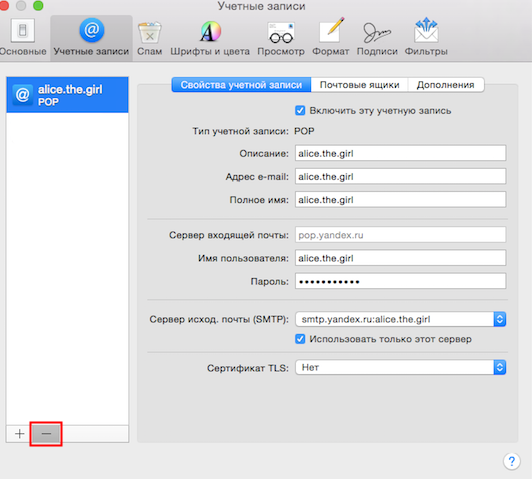Open the Основные preferences pane

point(22,37)
